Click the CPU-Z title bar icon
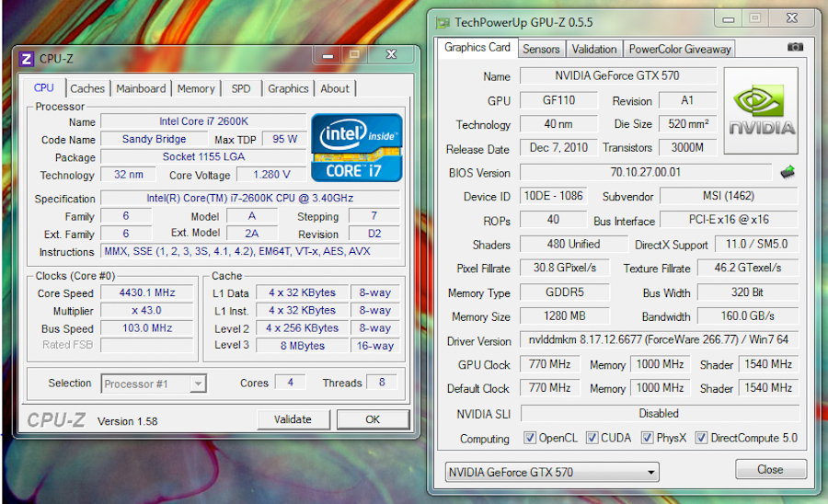The image size is (828, 504). [x=27, y=59]
